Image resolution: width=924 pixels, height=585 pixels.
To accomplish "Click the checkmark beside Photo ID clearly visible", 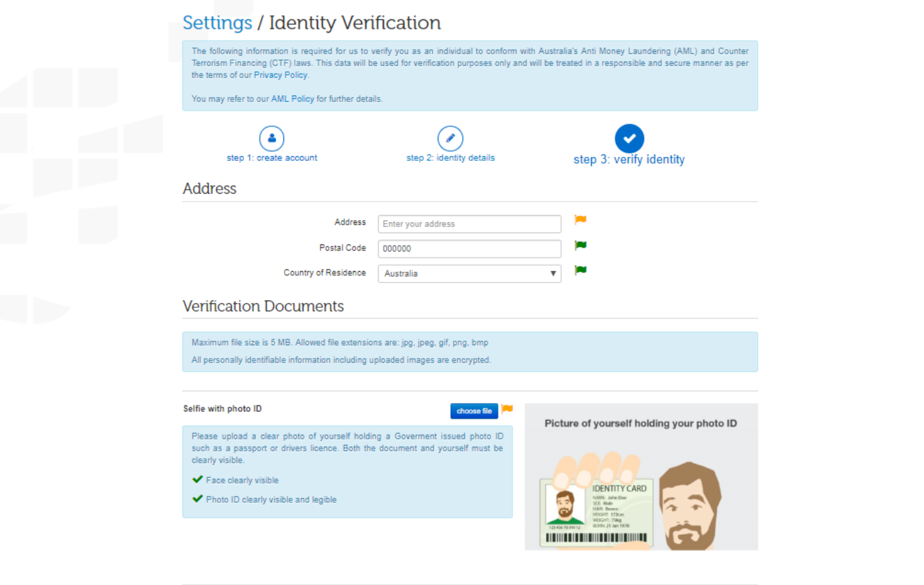I will click(197, 498).
